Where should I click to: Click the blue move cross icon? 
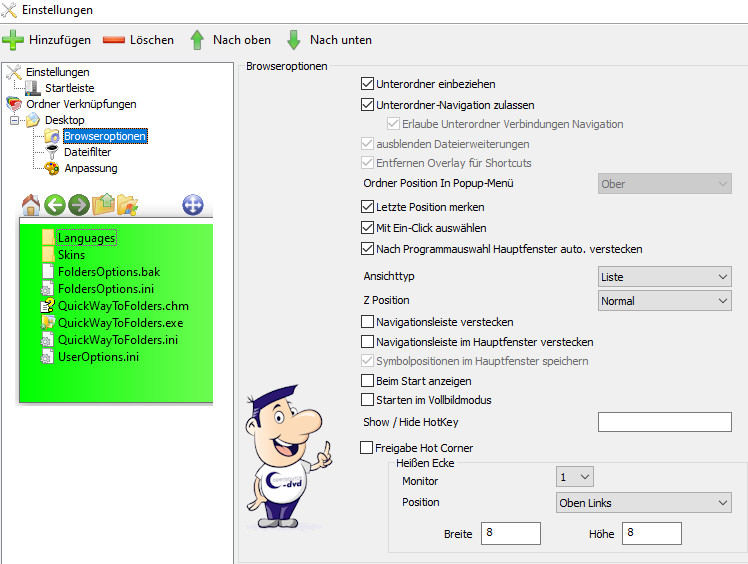193,206
